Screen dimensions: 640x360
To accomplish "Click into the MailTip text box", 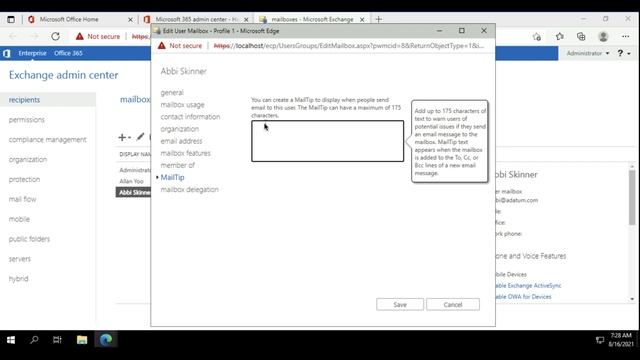I will pyautogui.click(x=327, y=141).
